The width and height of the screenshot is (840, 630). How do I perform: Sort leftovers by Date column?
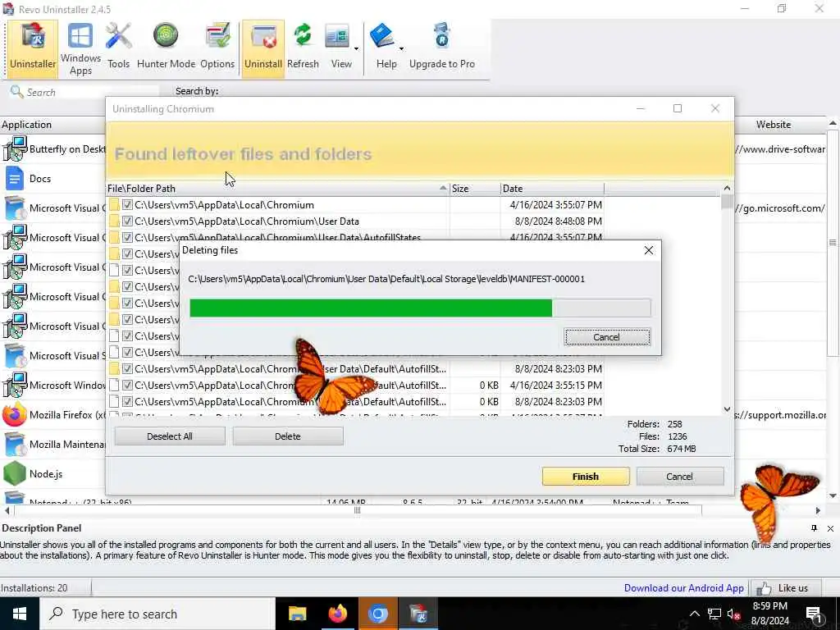pos(552,189)
